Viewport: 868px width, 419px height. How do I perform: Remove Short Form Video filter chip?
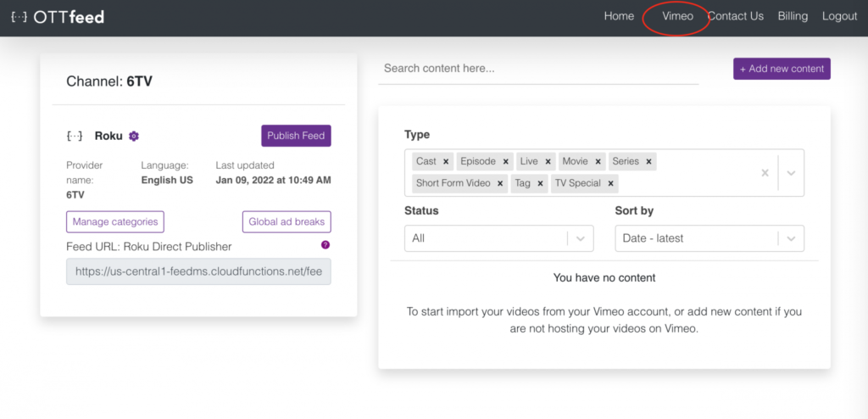501,183
